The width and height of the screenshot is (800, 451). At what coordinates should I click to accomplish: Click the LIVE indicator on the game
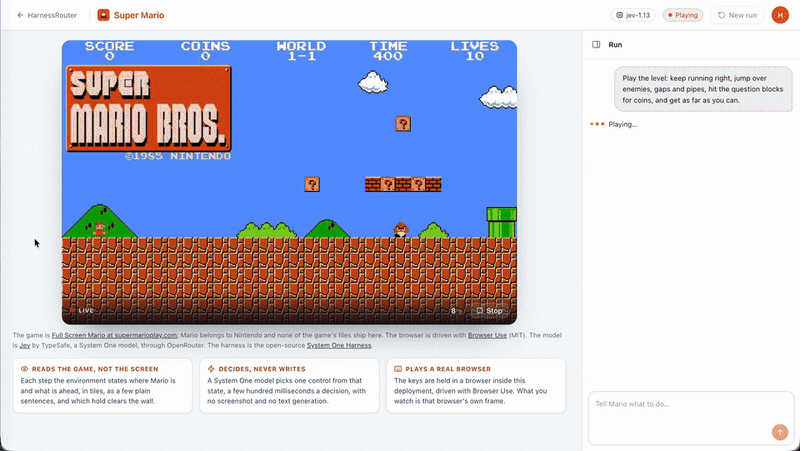pos(82,310)
